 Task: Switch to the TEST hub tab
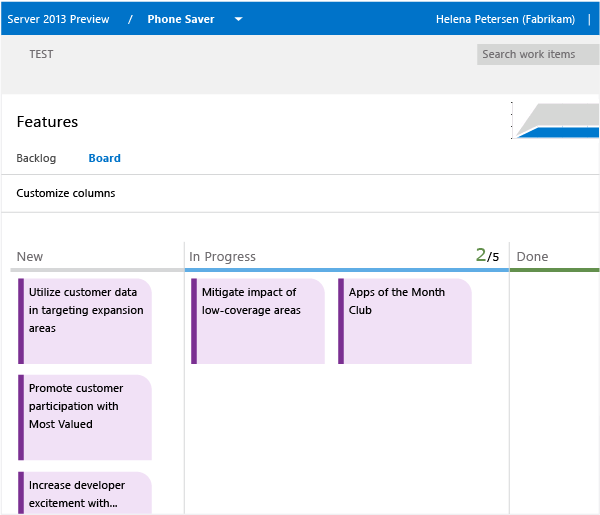click(41, 54)
